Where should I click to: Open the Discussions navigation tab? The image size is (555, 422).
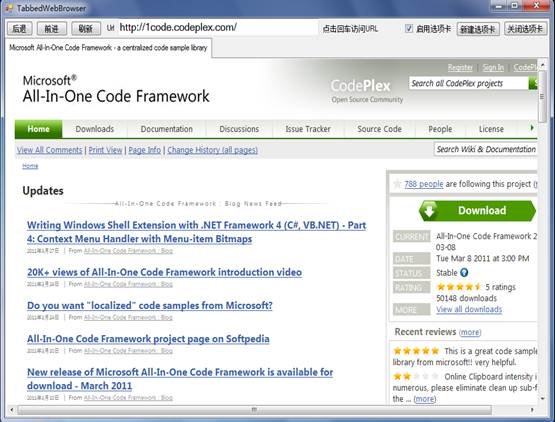coord(239,129)
